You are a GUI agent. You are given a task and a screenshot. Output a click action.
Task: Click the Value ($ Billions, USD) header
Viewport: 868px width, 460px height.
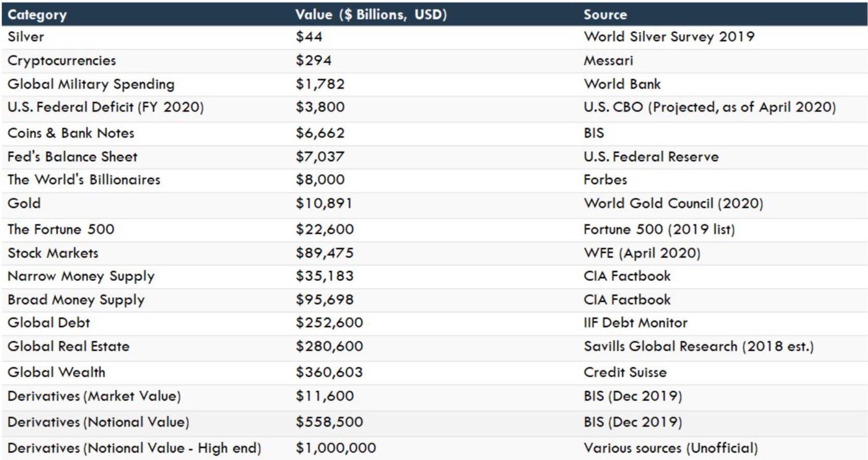pyautogui.click(x=371, y=15)
